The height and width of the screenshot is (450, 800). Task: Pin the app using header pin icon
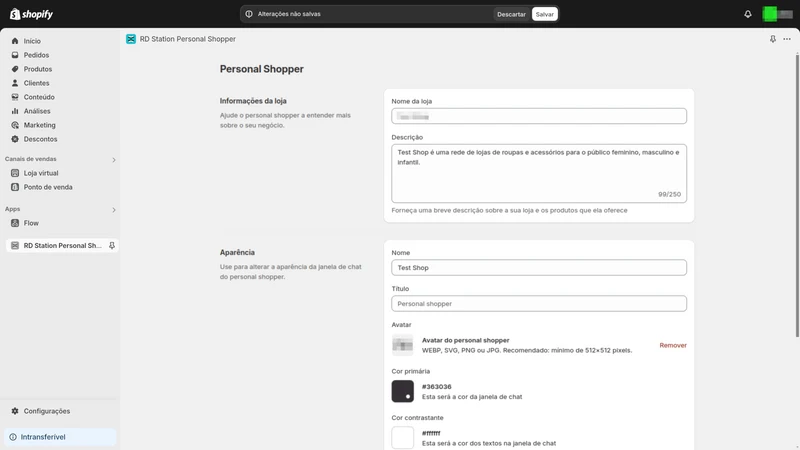[772, 39]
